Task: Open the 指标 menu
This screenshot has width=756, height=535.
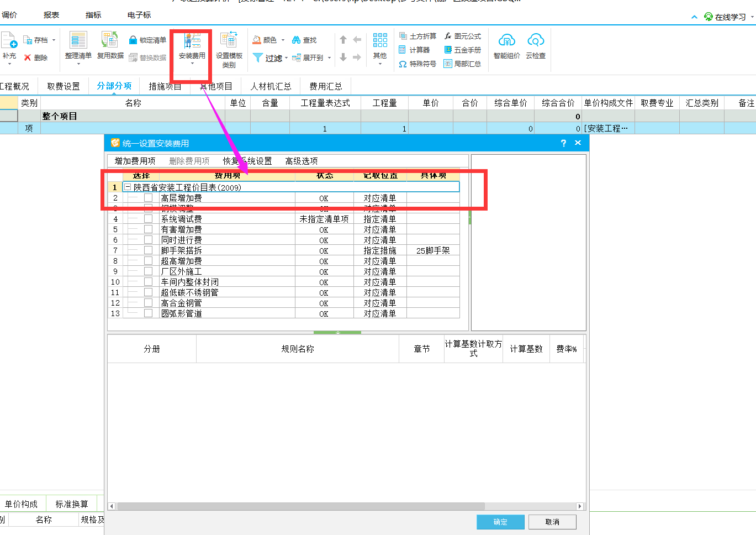Action: coord(93,15)
